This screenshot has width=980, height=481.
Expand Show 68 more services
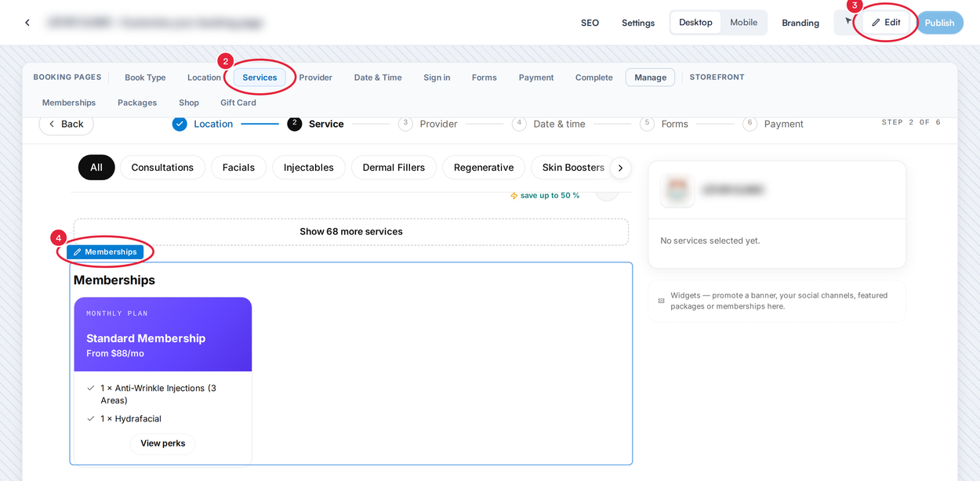[351, 232]
